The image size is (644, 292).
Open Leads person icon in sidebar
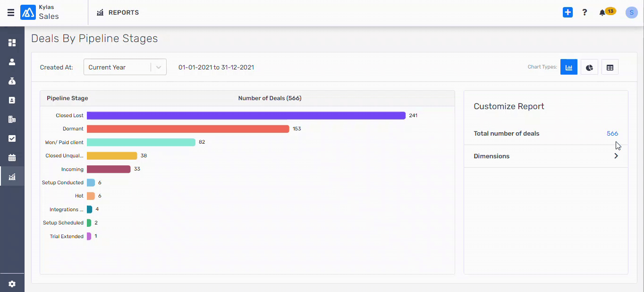pos(12,62)
